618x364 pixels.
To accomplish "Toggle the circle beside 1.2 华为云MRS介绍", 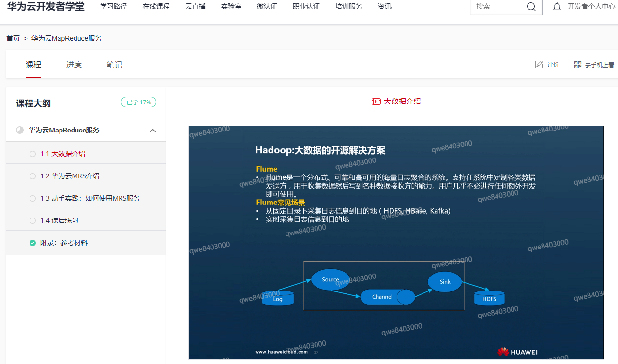I will [x=32, y=176].
